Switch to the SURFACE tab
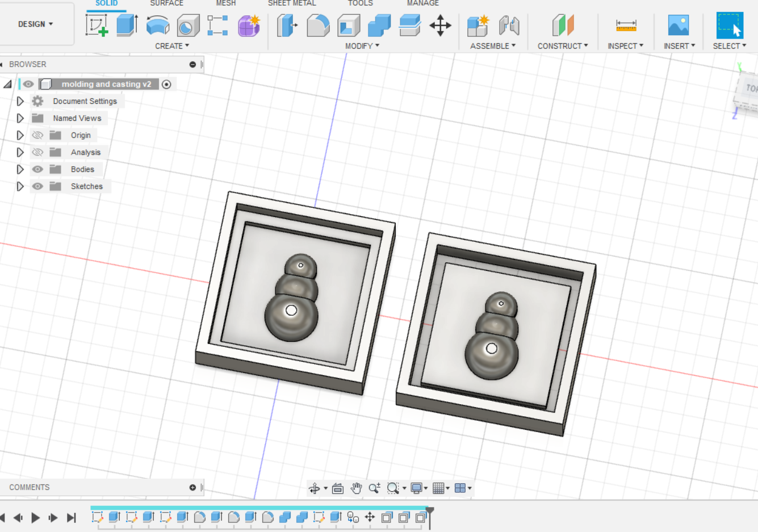The width and height of the screenshot is (758, 532). pos(167,3)
